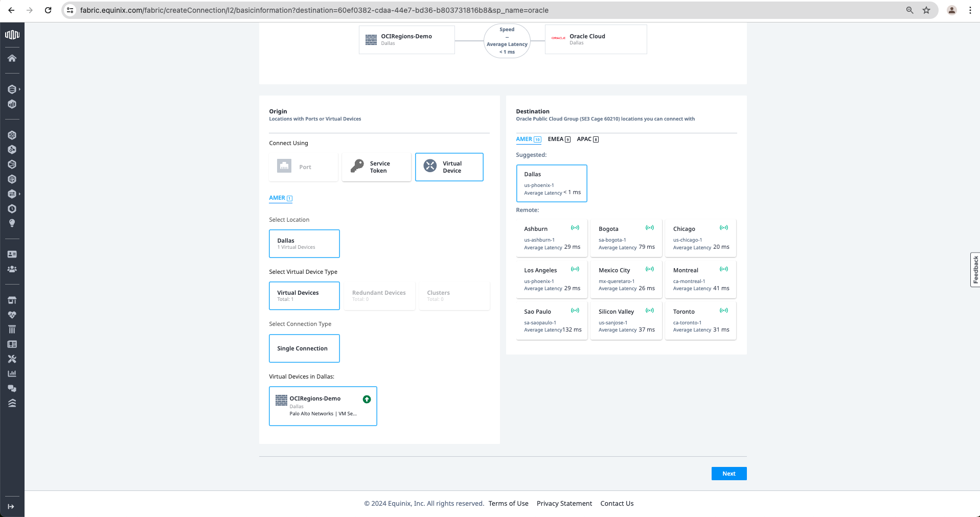The image size is (980, 517).
Task: Switch to the APAC destination tab
Action: [x=587, y=139]
